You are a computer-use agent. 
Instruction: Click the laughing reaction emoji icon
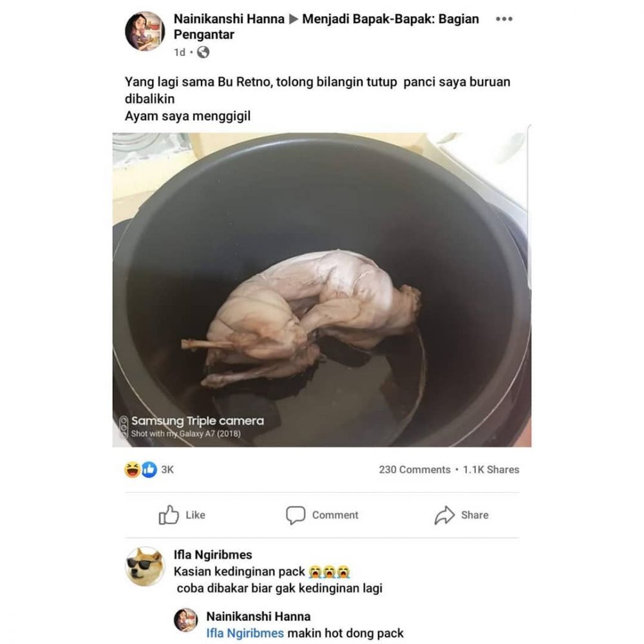tap(133, 469)
